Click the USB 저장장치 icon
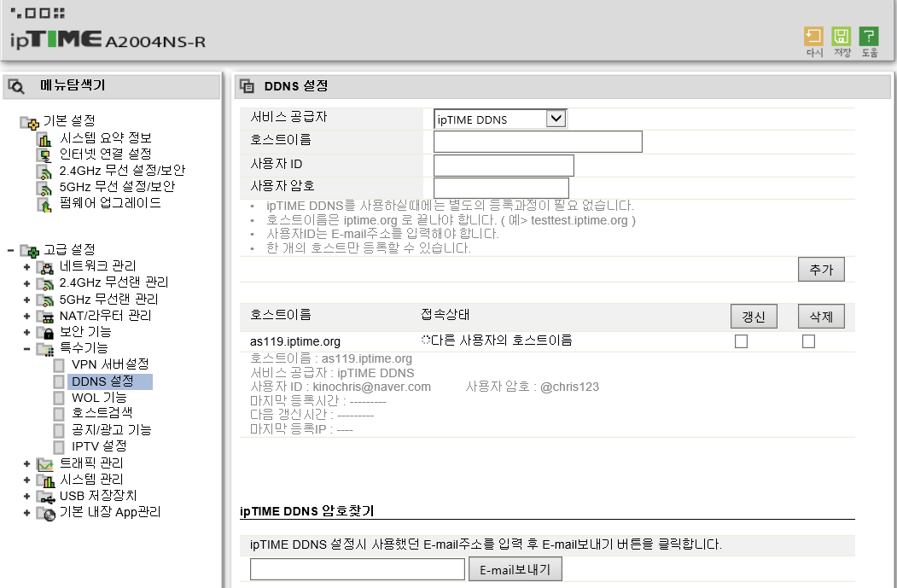Image resolution: width=897 pixels, height=588 pixels. (45, 497)
